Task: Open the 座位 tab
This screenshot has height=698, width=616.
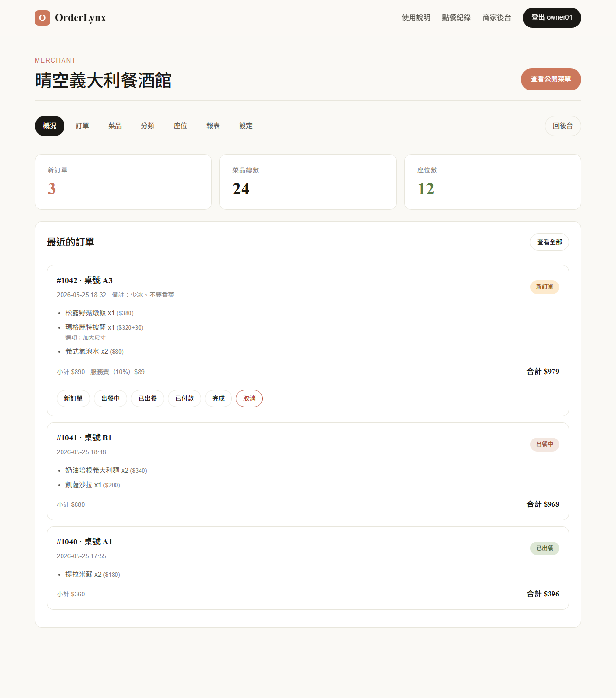Action: [180, 126]
